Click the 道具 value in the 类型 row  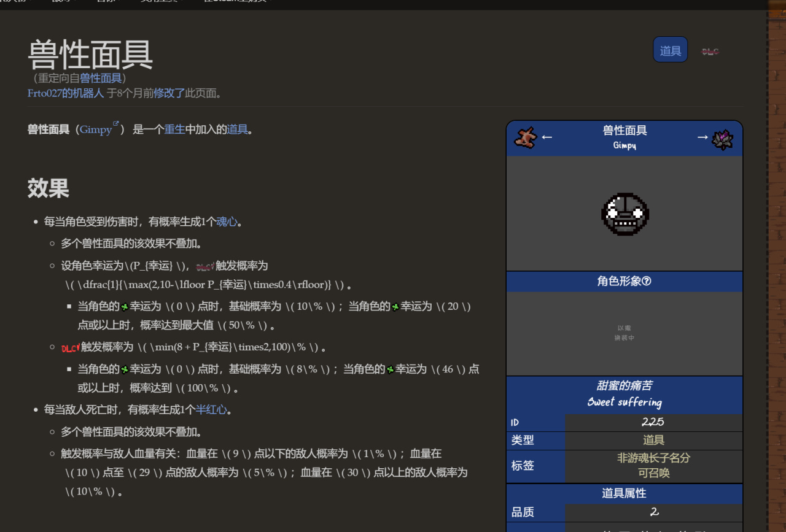pyautogui.click(x=653, y=441)
